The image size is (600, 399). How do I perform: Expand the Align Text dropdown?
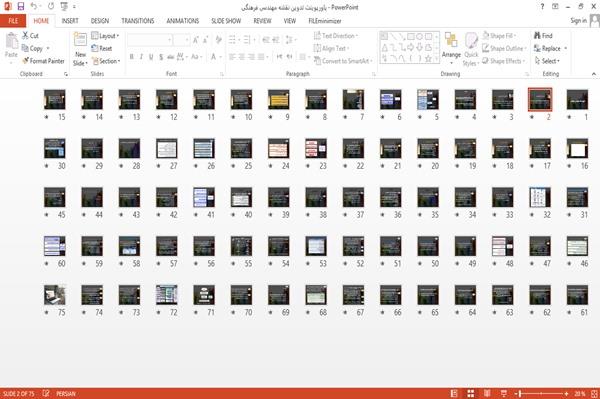click(331, 48)
